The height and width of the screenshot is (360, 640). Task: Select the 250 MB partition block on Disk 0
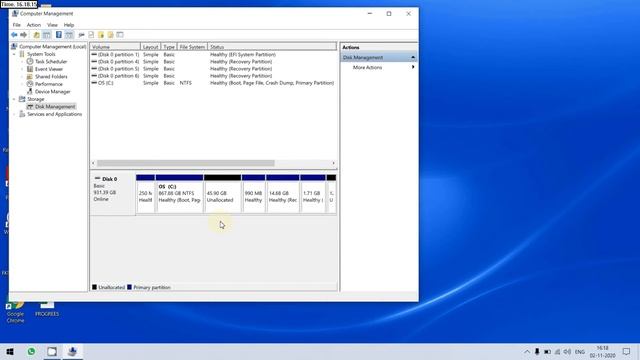pyautogui.click(x=145, y=194)
